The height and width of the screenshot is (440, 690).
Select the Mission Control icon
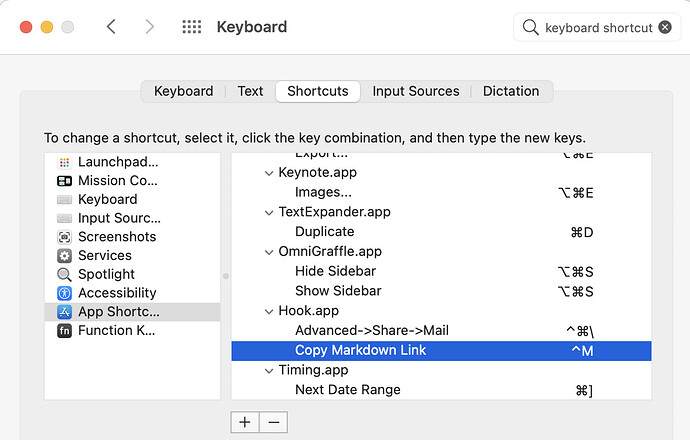click(x=64, y=181)
